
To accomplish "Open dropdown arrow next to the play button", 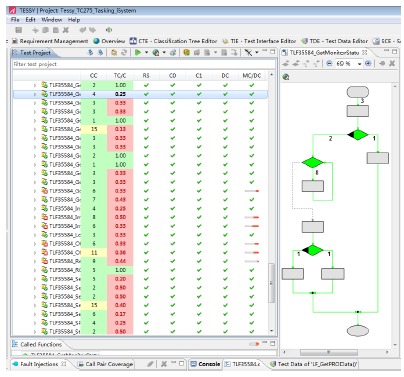I will (x=146, y=53).
